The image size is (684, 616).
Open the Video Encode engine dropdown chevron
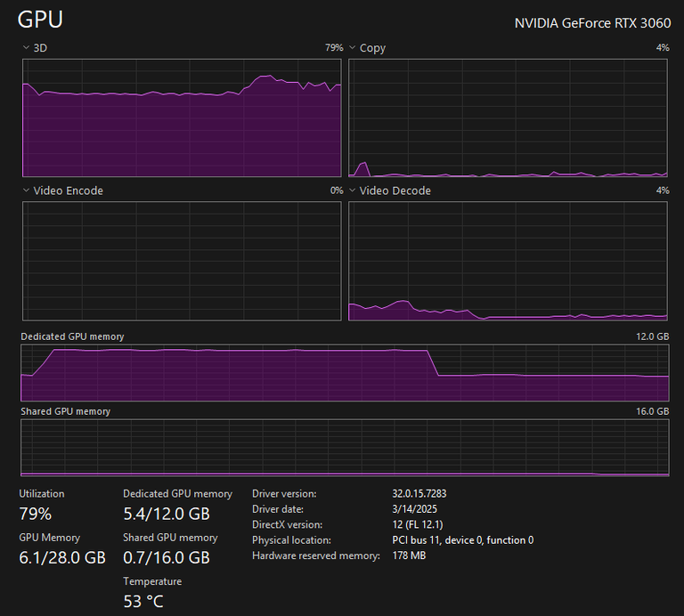coord(26,190)
